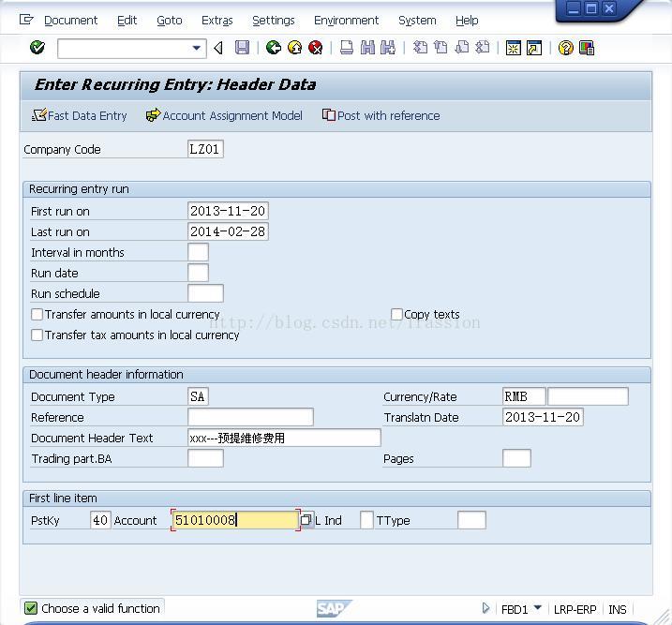Image resolution: width=672 pixels, height=625 pixels.
Task: Click the Fast Data Entry button
Action: [80, 115]
